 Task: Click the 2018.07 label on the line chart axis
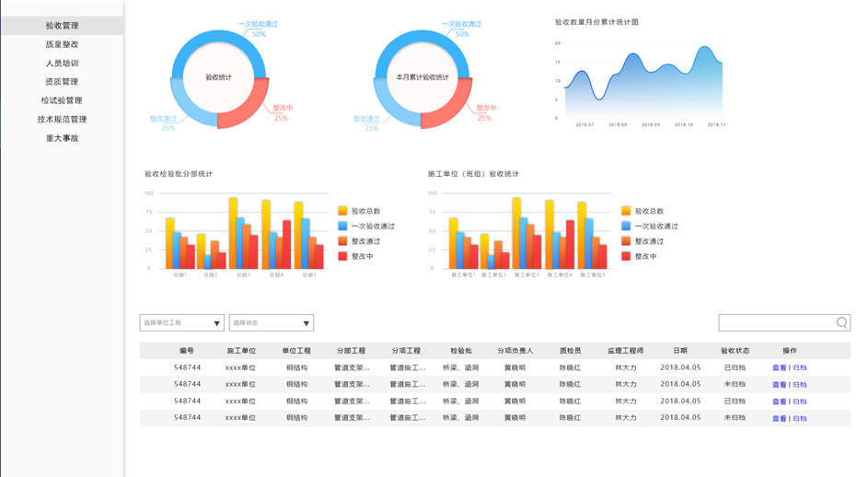click(584, 124)
